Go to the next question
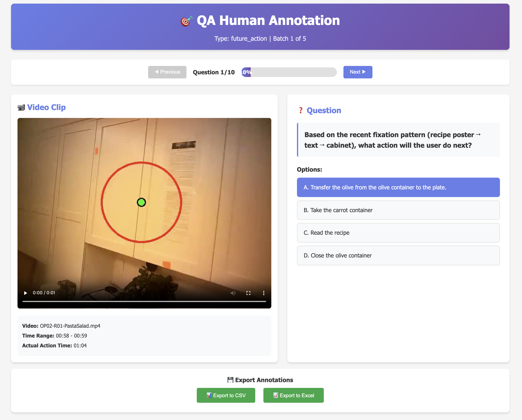Screen dimensions: 522x420 tap(358, 72)
